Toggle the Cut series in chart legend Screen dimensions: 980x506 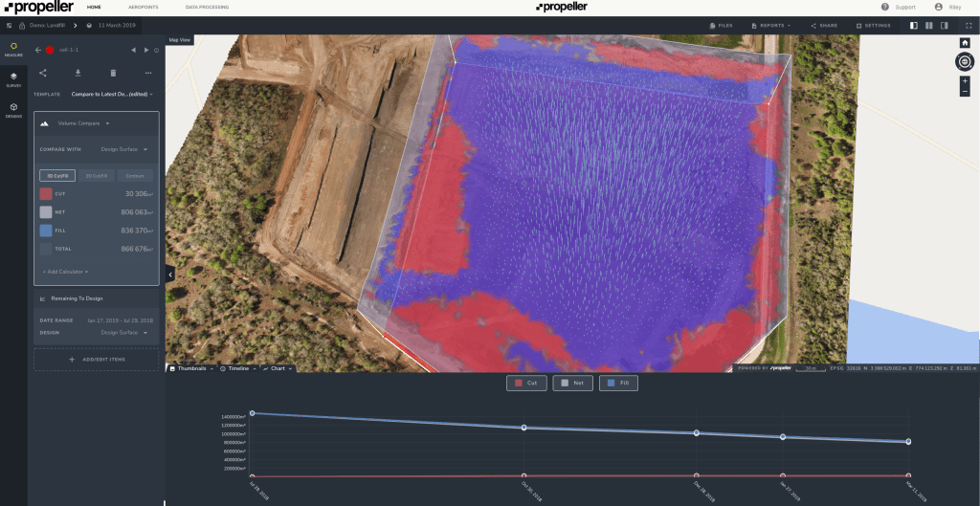[x=525, y=383]
